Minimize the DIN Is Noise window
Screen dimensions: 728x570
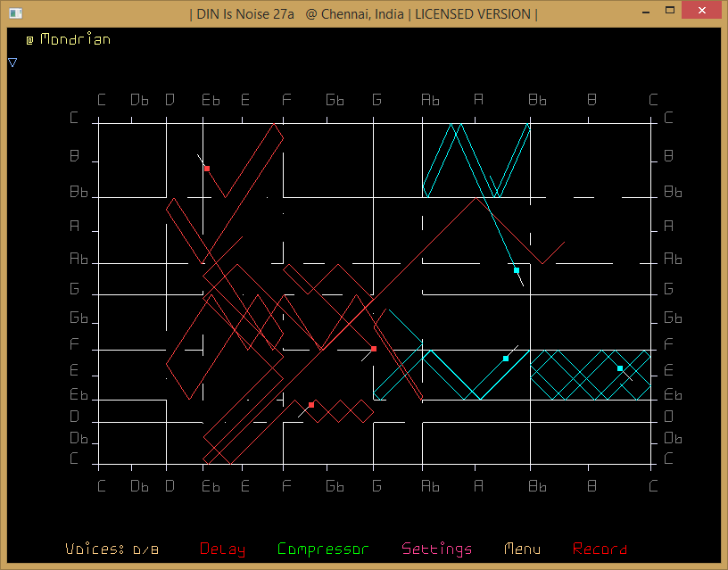(x=646, y=12)
